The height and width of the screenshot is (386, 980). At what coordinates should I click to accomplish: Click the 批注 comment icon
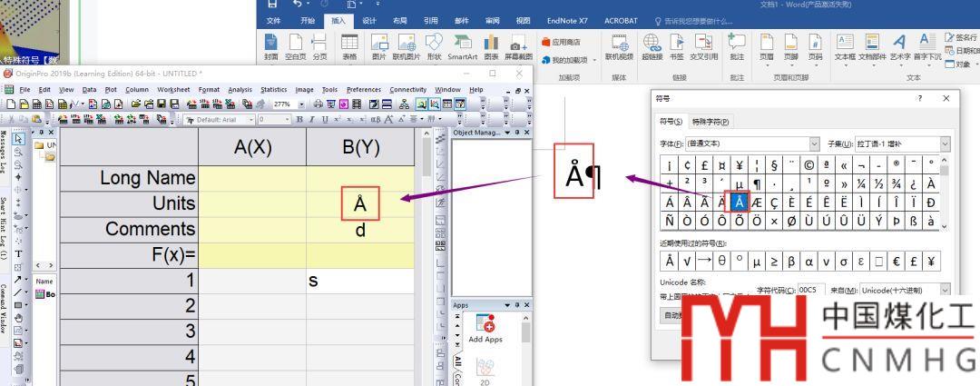click(x=737, y=45)
